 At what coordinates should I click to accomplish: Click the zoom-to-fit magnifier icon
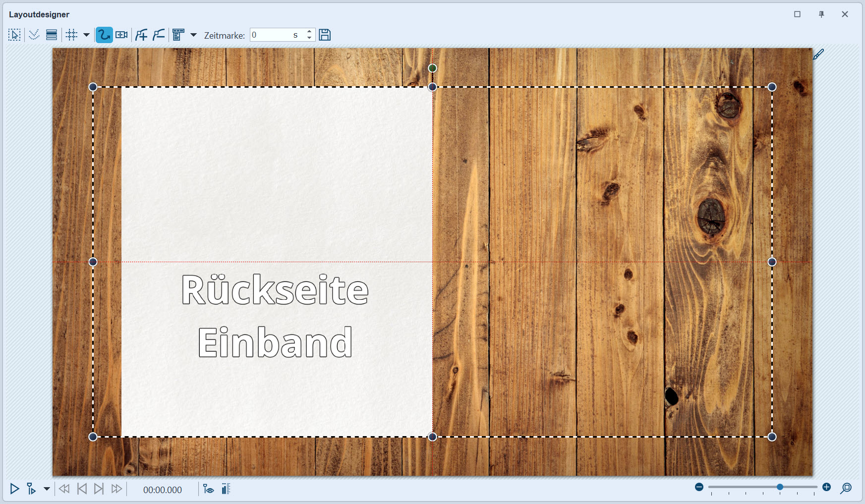tap(846, 489)
